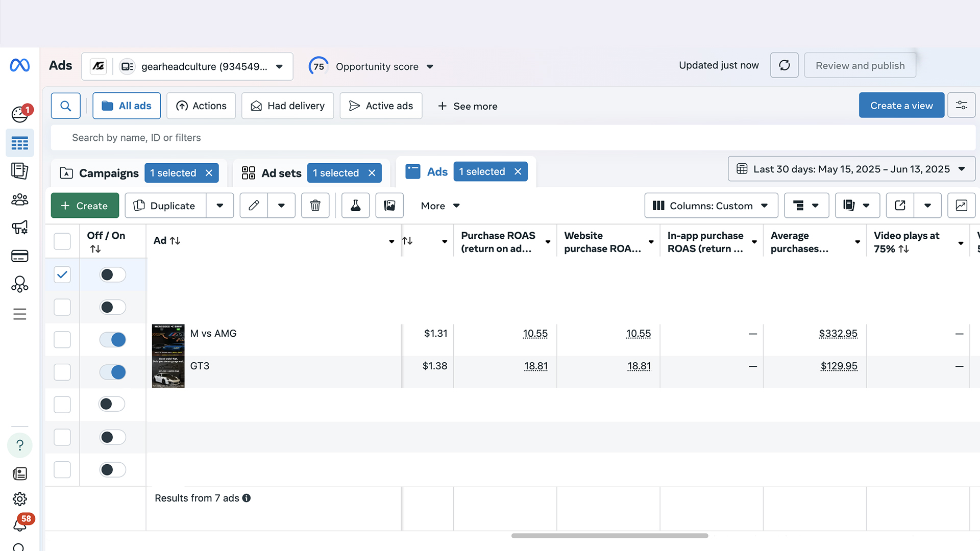980x551 pixels.
Task: Open view filter settings sliders icon
Action: tap(961, 105)
